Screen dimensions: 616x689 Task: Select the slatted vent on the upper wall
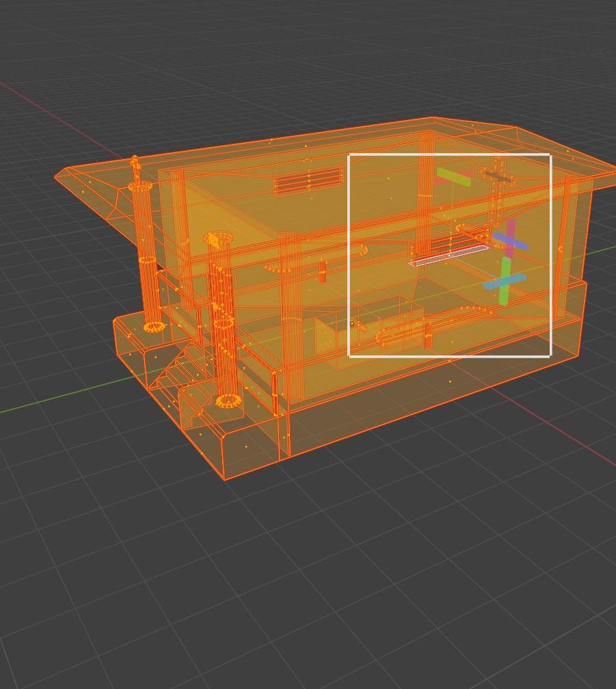(x=308, y=180)
